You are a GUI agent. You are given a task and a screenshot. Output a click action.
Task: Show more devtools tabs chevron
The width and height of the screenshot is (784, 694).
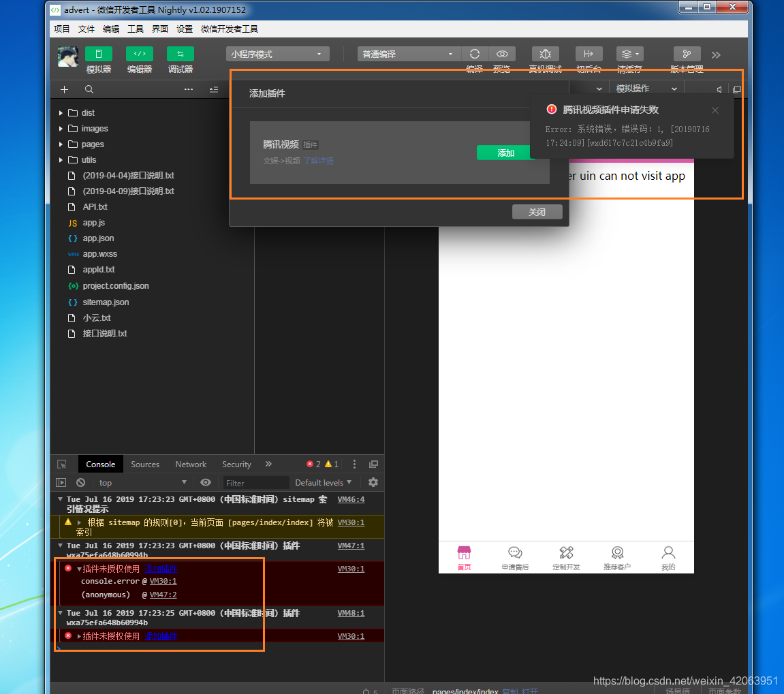tap(268, 464)
